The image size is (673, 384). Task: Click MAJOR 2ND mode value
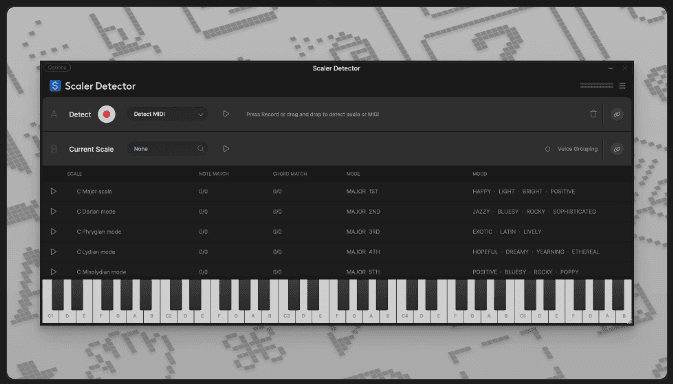coord(363,212)
